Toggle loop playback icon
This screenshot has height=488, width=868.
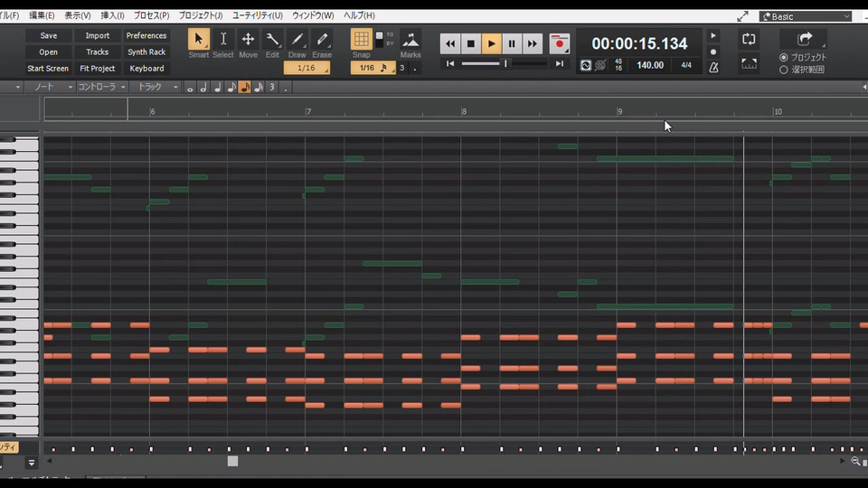[749, 39]
